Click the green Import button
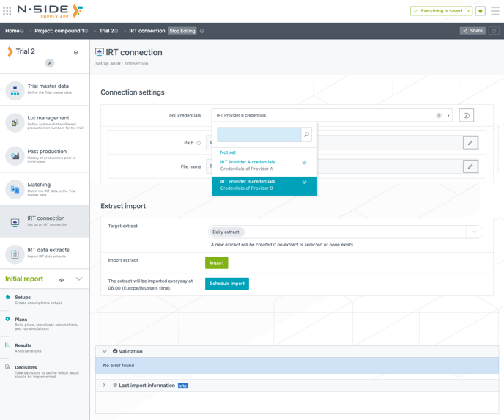Viewport: 504px width, 420px height. (216, 262)
